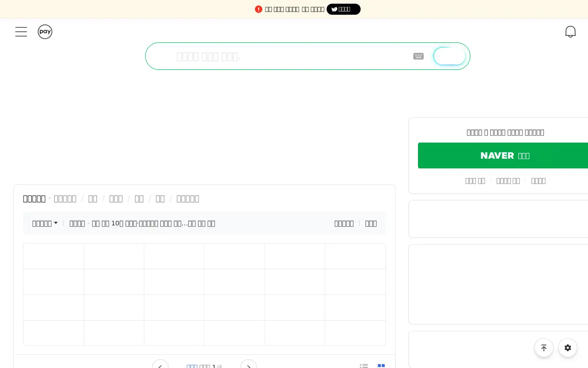Image resolution: width=588 pixels, height=368 pixels.
Task: Click the black pill button in the top banner
Action: point(344,9)
